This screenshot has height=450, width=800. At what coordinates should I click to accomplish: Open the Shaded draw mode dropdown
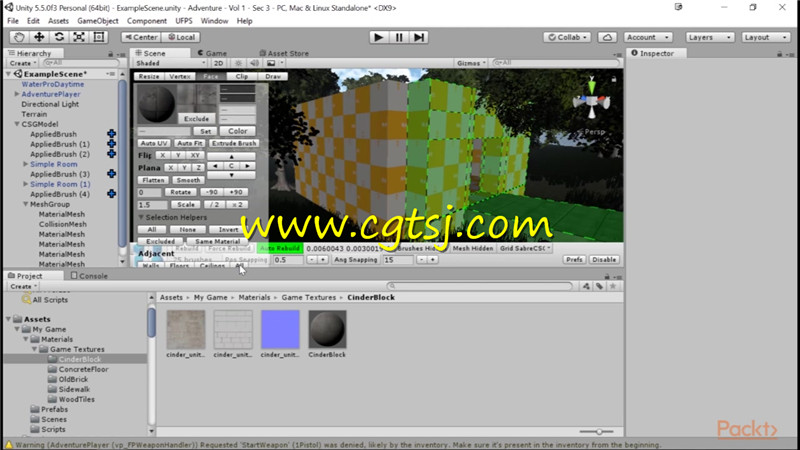point(170,63)
